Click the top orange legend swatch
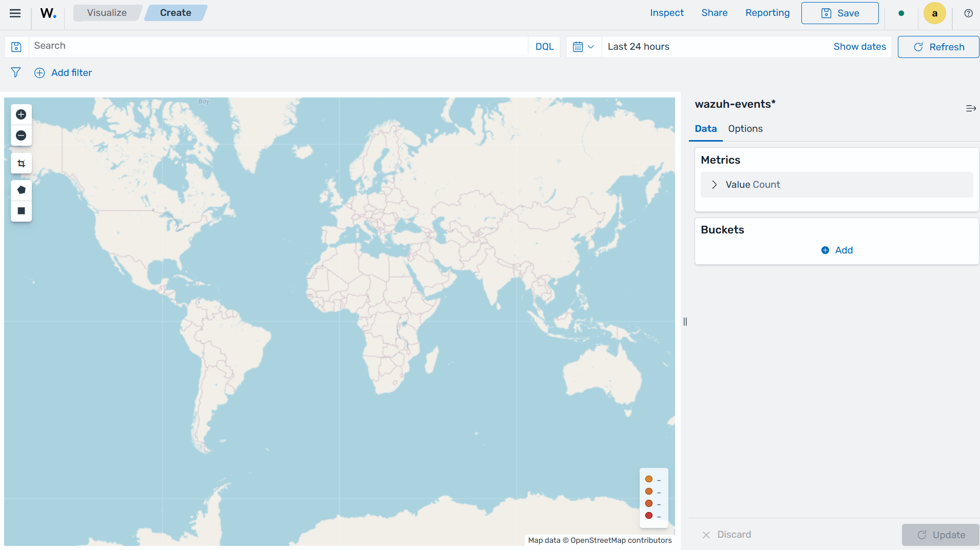This screenshot has height=550, width=980. (649, 479)
